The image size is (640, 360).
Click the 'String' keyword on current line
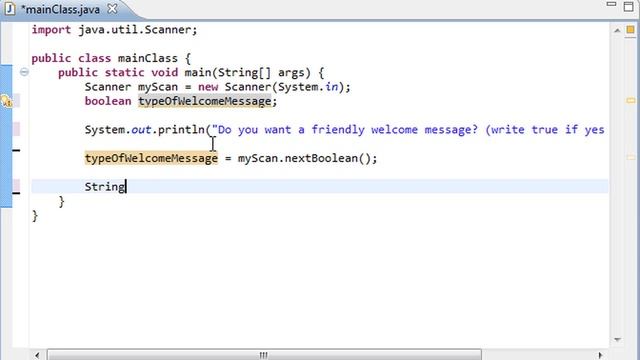(x=104, y=187)
